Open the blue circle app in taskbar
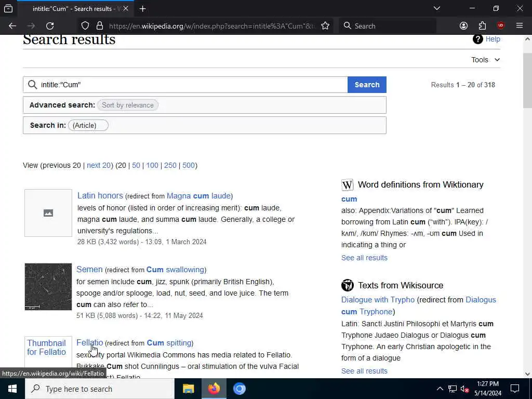 coord(239,389)
